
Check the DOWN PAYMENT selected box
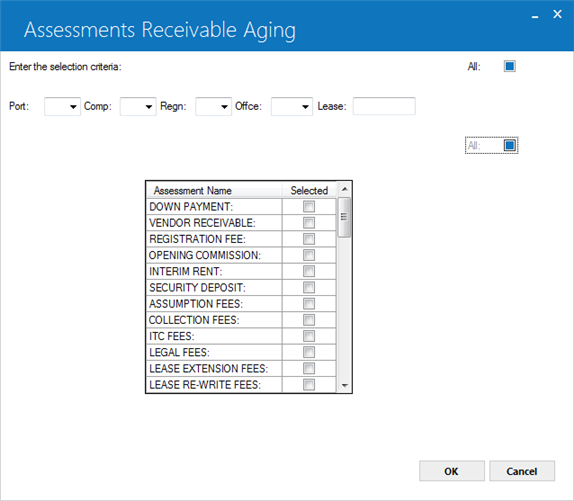309,206
